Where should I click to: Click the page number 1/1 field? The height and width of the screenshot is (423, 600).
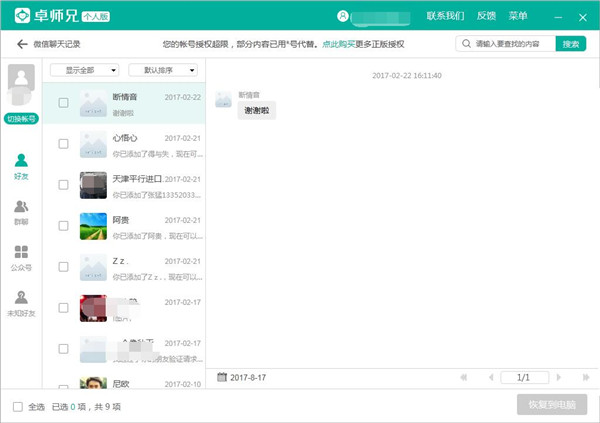[524, 377]
